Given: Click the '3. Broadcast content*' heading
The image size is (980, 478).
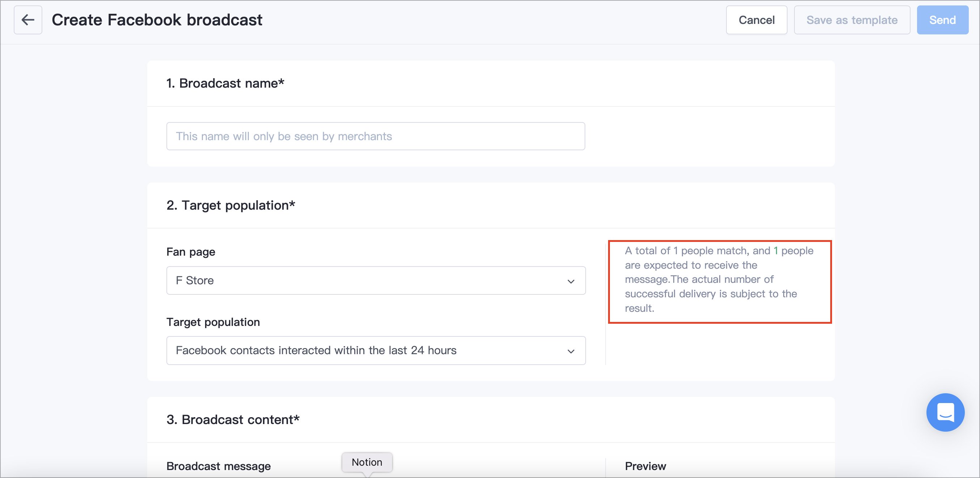Looking at the screenshot, I should click(x=233, y=419).
